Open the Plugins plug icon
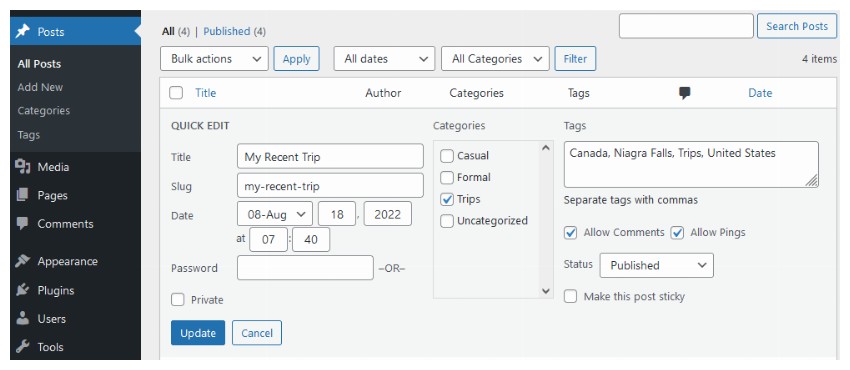The height and width of the screenshot is (370, 850). click(22, 290)
